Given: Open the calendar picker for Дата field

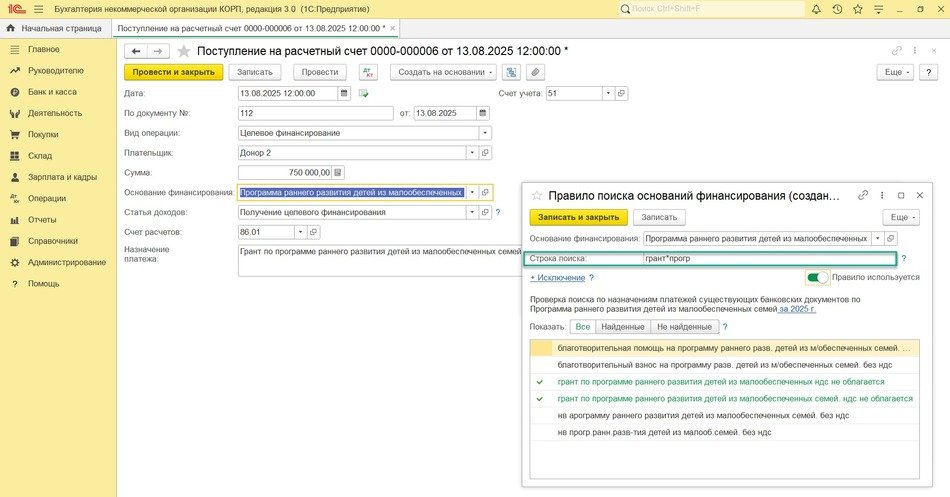Looking at the screenshot, I should [x=345, y=93].
